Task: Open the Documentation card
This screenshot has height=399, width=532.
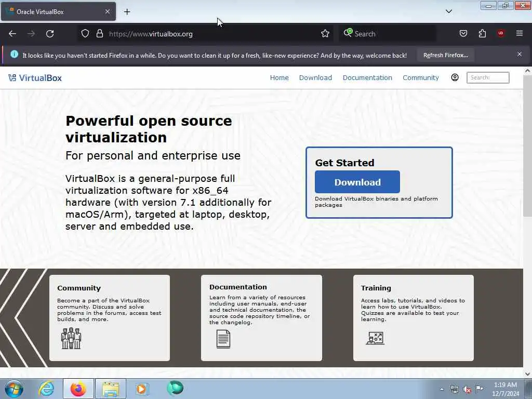Action: pos(261,318)
